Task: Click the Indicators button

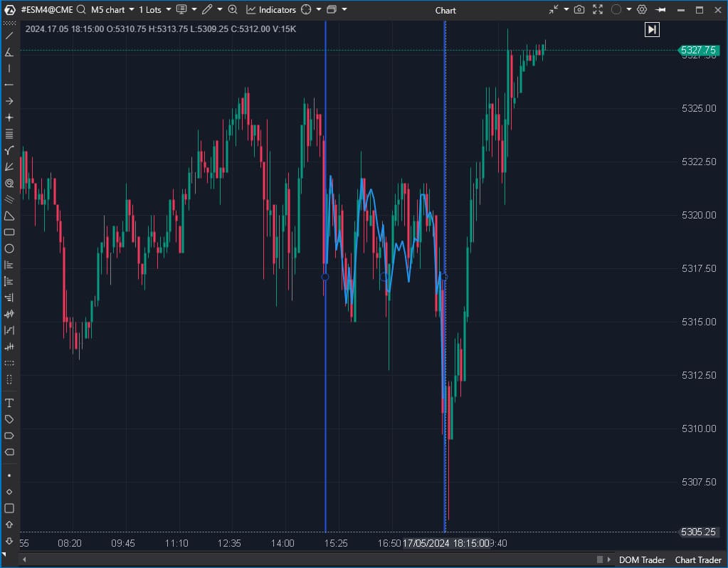Action: coord(278,10)
